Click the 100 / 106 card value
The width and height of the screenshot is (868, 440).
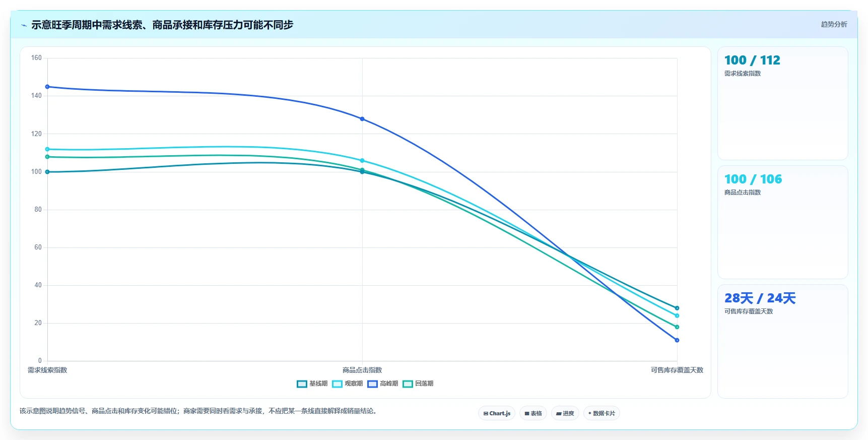[753, 179]
